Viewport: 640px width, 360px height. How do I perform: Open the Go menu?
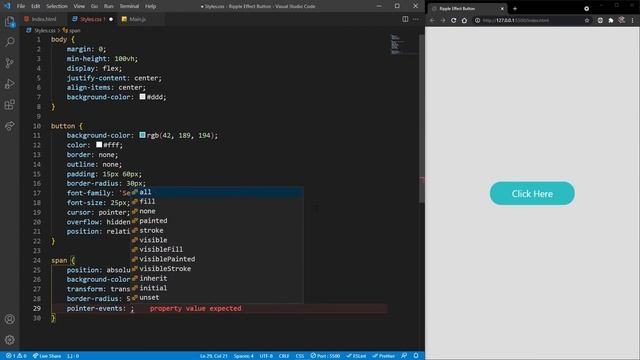94,6
